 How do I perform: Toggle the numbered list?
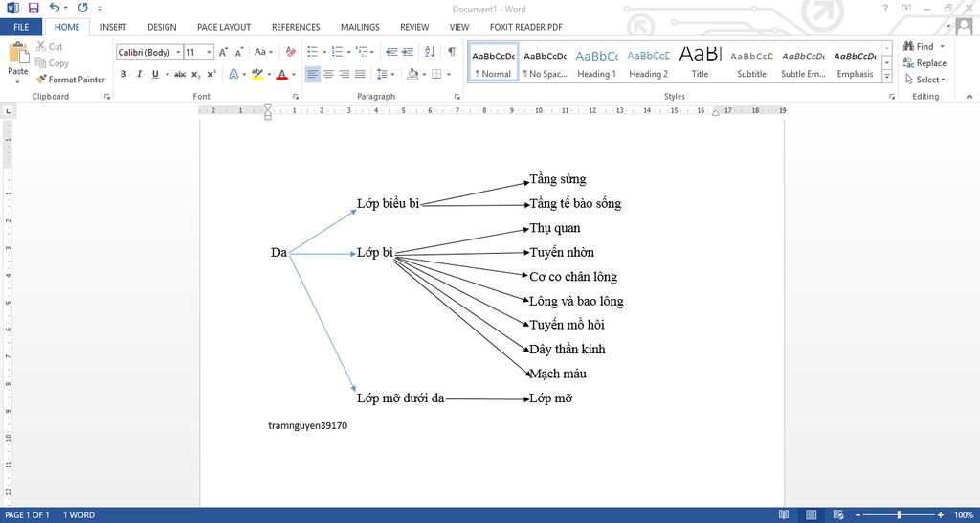pyautogui.click(x=337, y=52)
